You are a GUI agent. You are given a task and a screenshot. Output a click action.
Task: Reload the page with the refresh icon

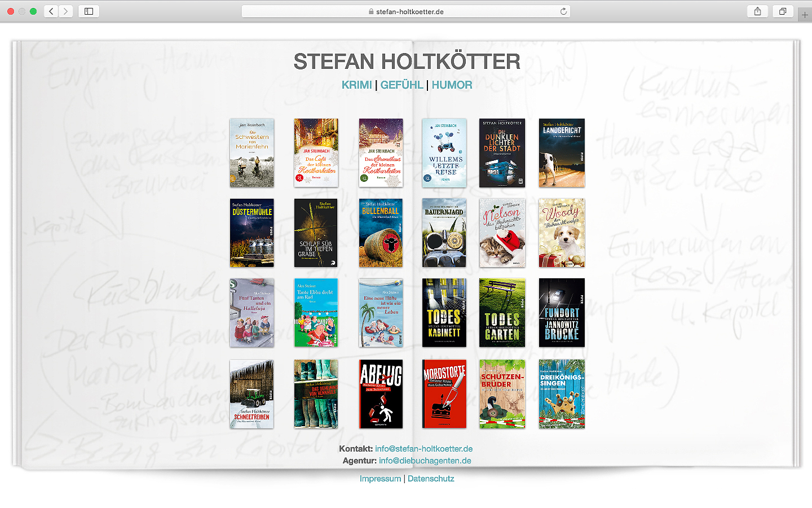coord(563,11)
